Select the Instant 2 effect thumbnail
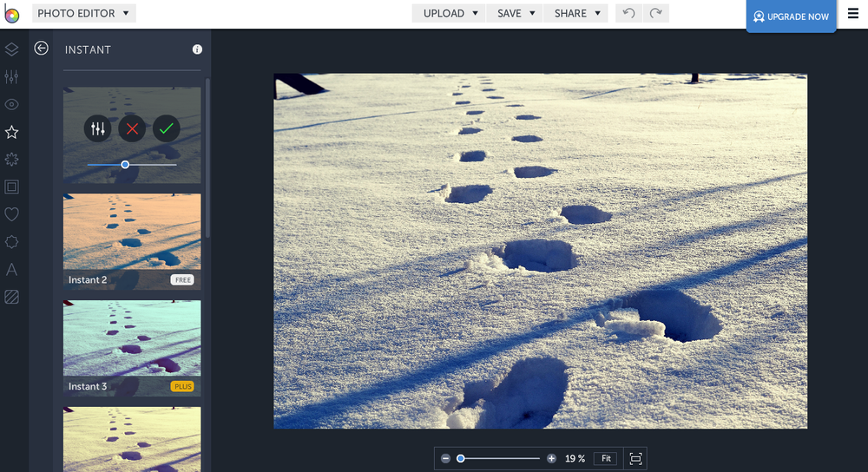 click(132, 241)
